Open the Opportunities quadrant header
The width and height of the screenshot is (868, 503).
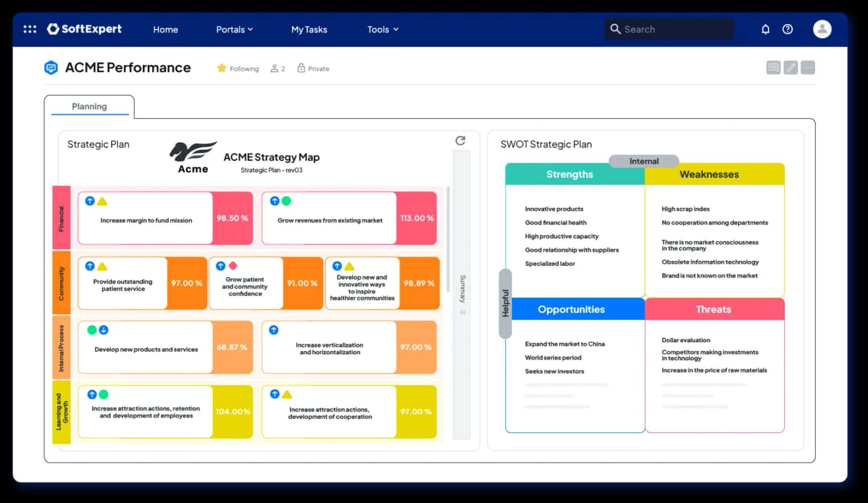575,309
